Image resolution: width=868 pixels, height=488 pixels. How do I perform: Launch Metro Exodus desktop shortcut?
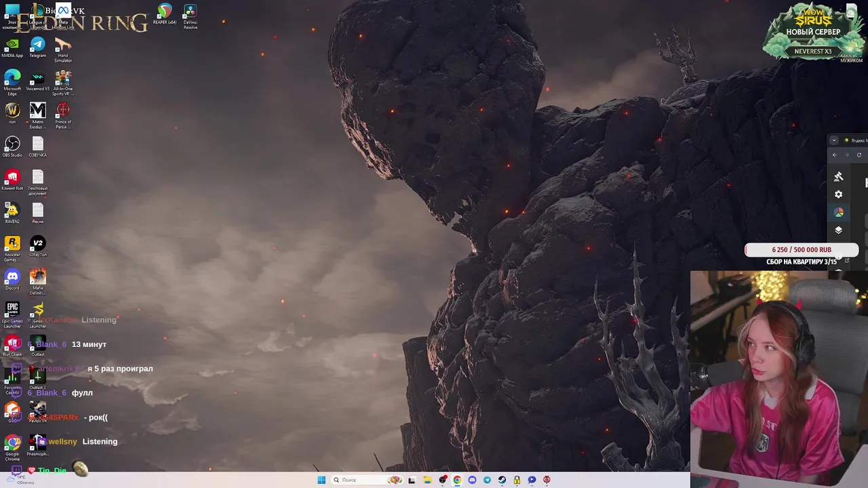(x=38, y=115)
